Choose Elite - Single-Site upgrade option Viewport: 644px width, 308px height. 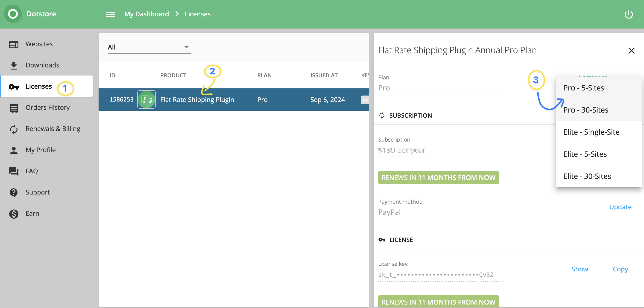pyautogui.click(x=598, y=132)
